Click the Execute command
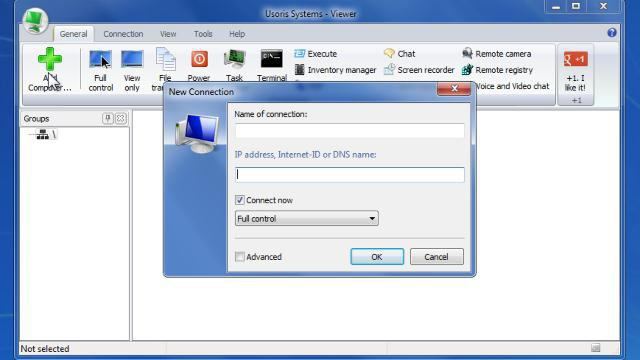This screenshot has height=360, width=640. click(316, 54)
